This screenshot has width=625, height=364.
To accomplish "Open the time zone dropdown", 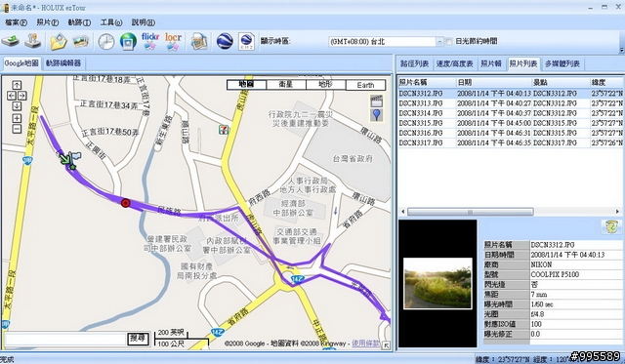I will click(x=439, y=41).
